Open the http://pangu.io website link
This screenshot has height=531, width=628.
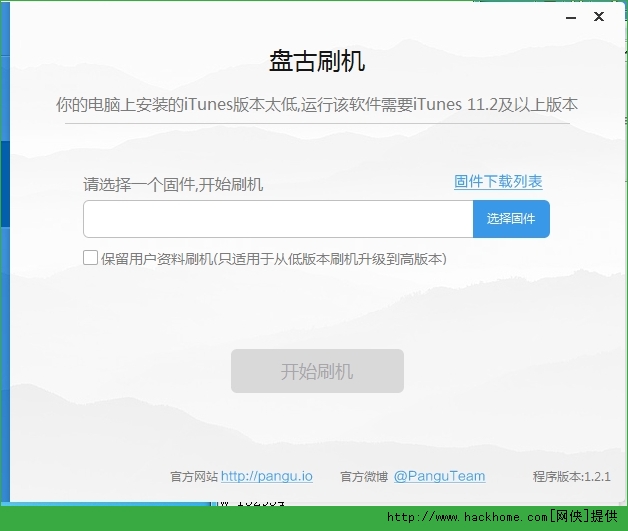[267, 476]
